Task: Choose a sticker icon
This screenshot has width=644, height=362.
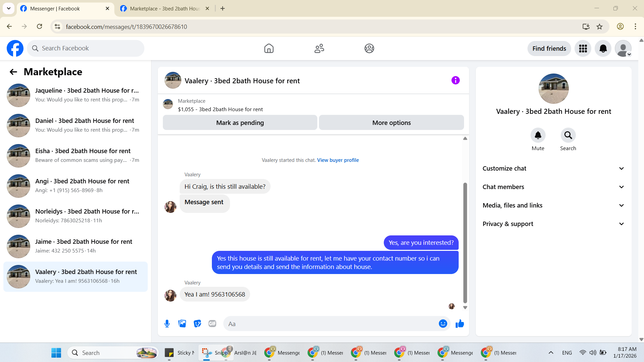Action: (x=197, y=324)
